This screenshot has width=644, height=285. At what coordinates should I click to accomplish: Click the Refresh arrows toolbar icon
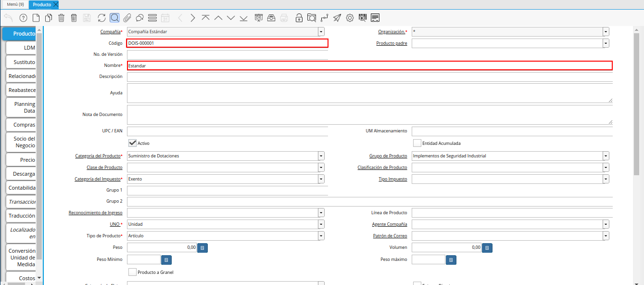pyautogui.click(x=101, y=18)
